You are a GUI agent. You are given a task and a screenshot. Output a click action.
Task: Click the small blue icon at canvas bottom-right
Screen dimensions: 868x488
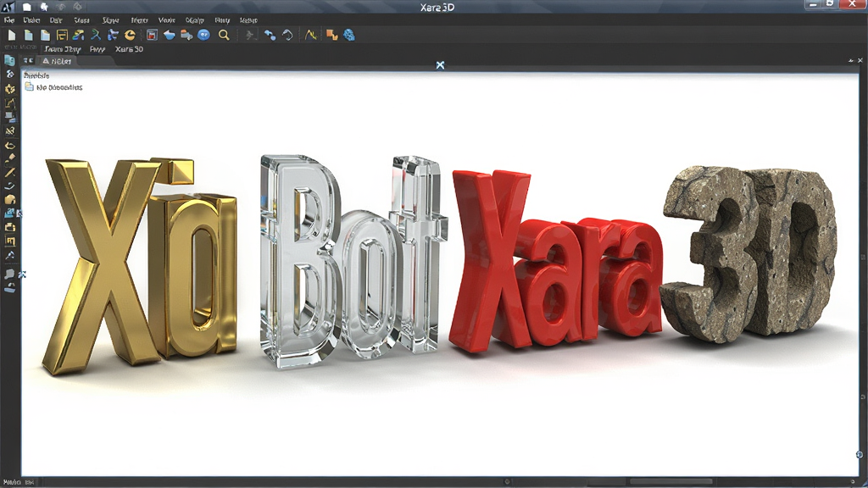860,454
